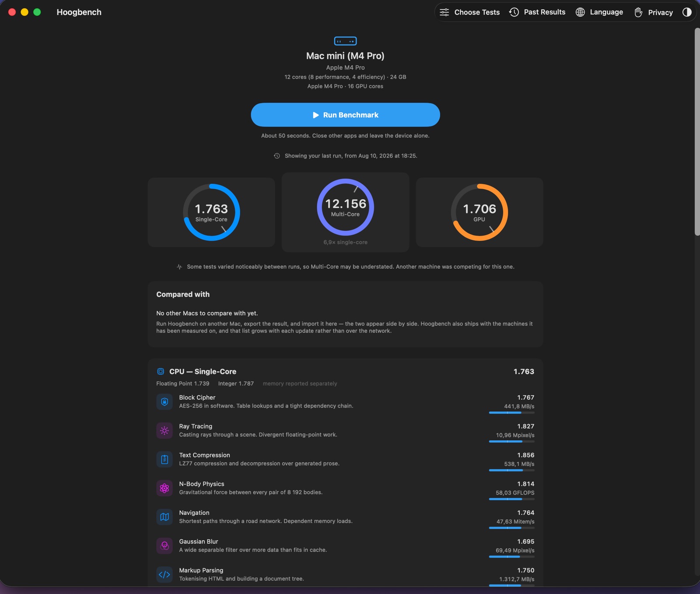This screenshot has height=594, width=700.
Task: Click the play icon in Run Benchmark
Action: point(316,115)
